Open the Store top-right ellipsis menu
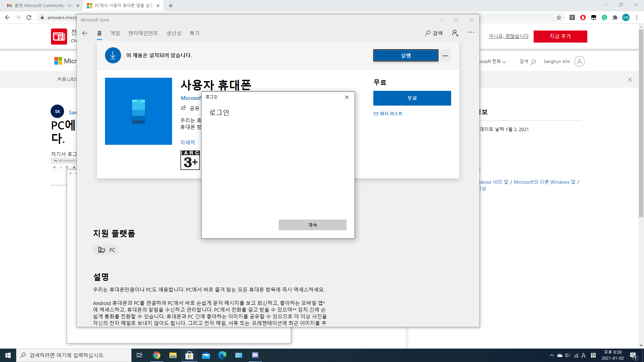Screen dimensions: 644x362 click(471, 33)
